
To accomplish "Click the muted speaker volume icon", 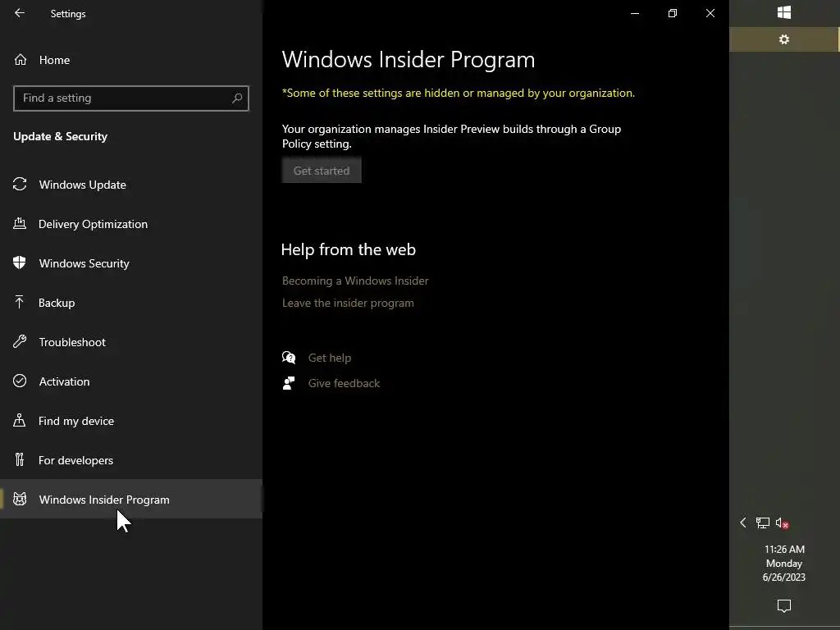I will (782, 523).
